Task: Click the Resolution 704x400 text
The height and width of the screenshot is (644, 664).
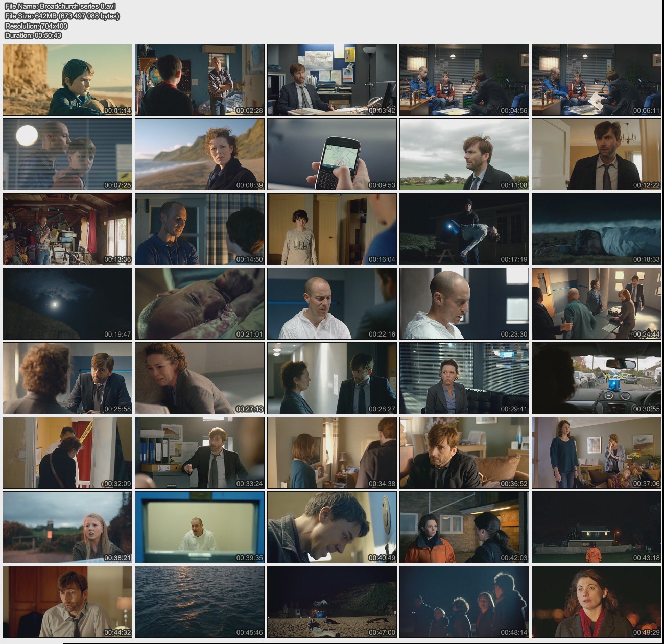Action: [x=36, y=26]
